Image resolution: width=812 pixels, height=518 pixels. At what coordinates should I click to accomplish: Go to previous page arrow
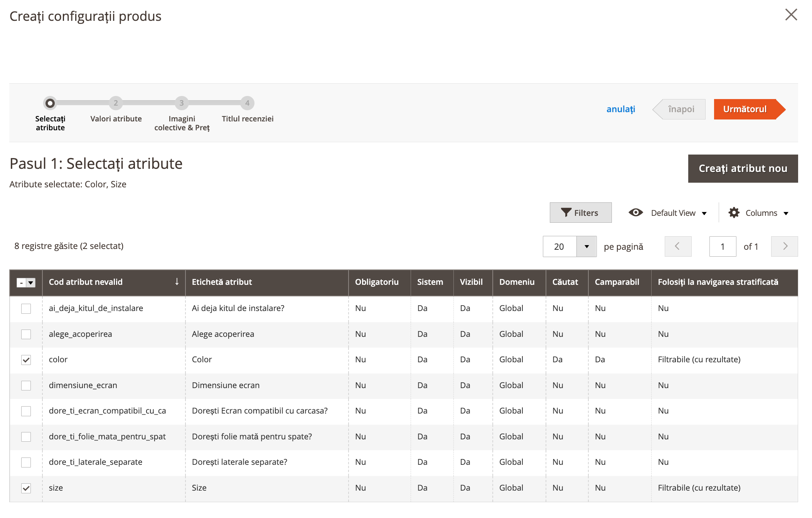[678, 246]
